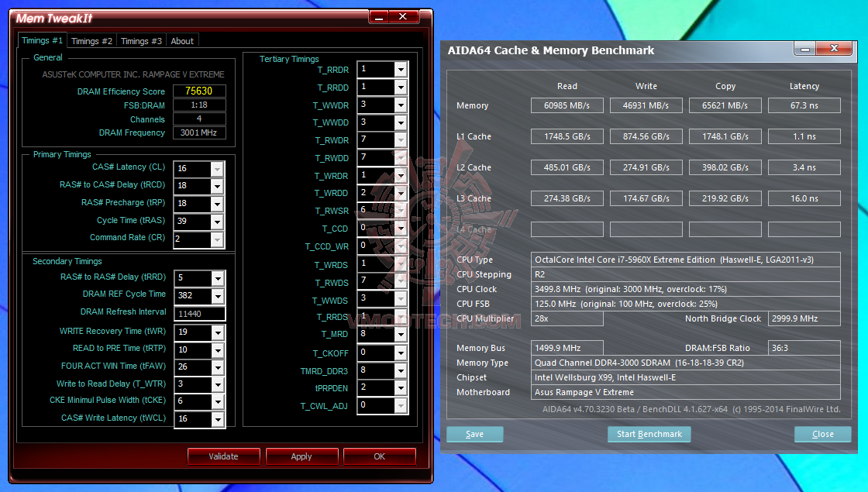Minimize the AIDA64 benchmark window
This screenshot has width=868, height=492.
(805, 49)
